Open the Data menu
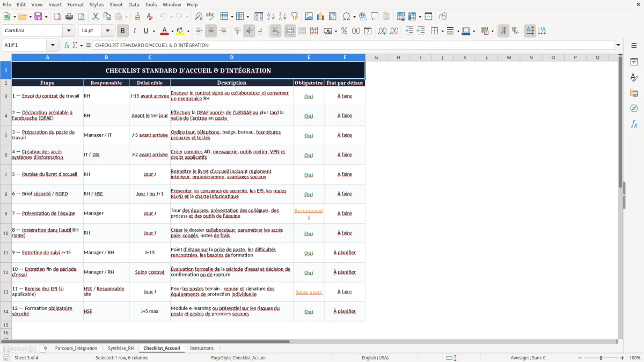 [x=134, y=4]
